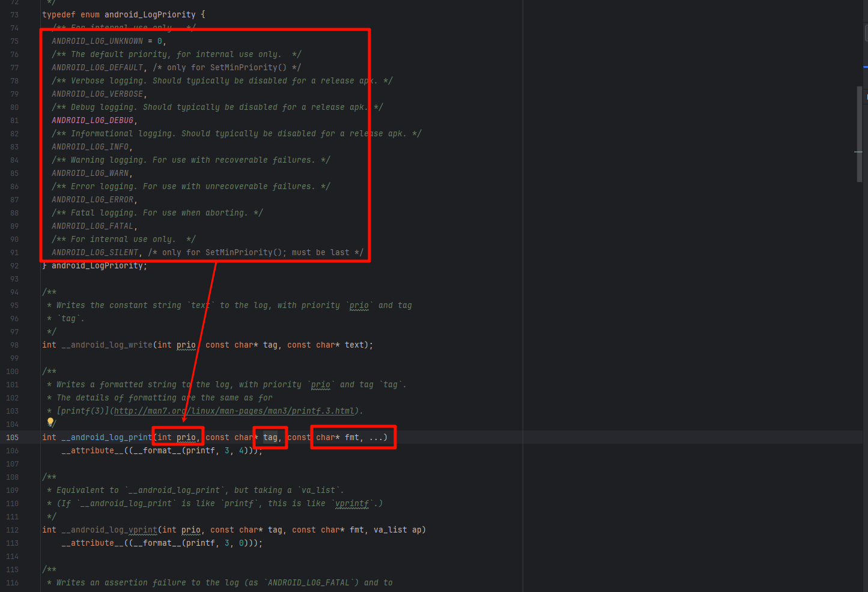Screen dimensions: 868x592
Task: Click the ANDROID_LOG_VERBOSE enum constant
Action: 97,94
